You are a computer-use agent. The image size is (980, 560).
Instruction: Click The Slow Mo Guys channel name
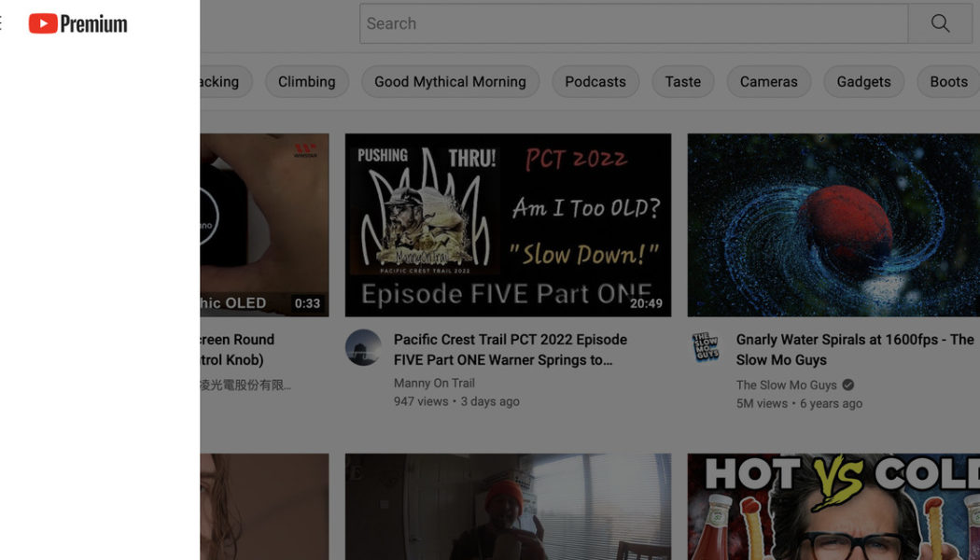pyautogui.click(x=785, y=385)
